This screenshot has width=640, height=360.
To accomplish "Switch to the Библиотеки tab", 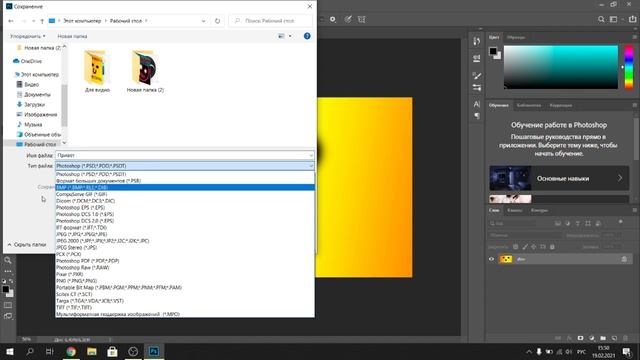I will 529,105.
